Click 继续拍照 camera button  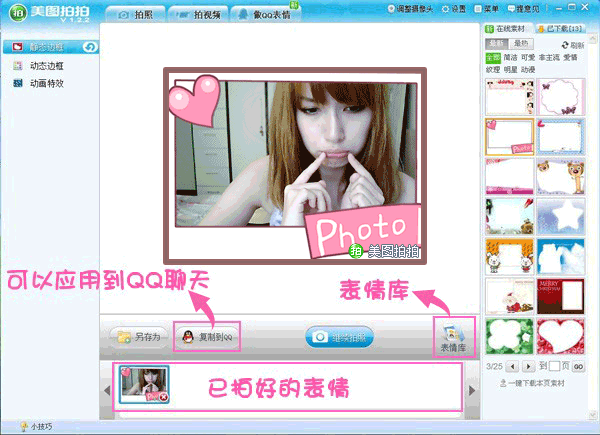tap(340, 337)
